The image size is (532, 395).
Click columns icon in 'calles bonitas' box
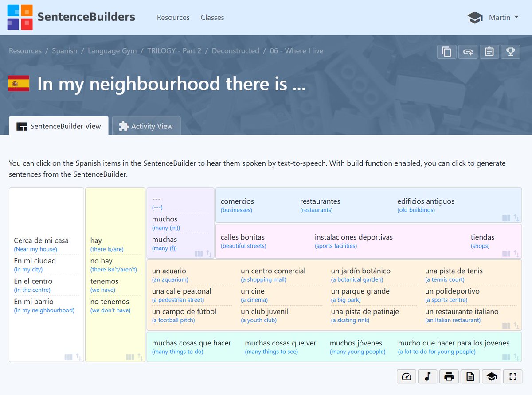(x=506, y=254)
